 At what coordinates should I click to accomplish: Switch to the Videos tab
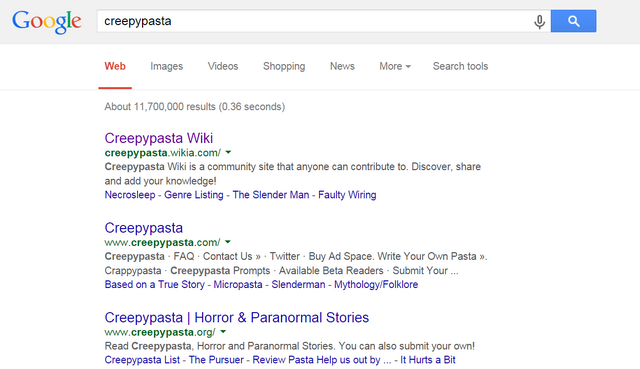(223, 66)
